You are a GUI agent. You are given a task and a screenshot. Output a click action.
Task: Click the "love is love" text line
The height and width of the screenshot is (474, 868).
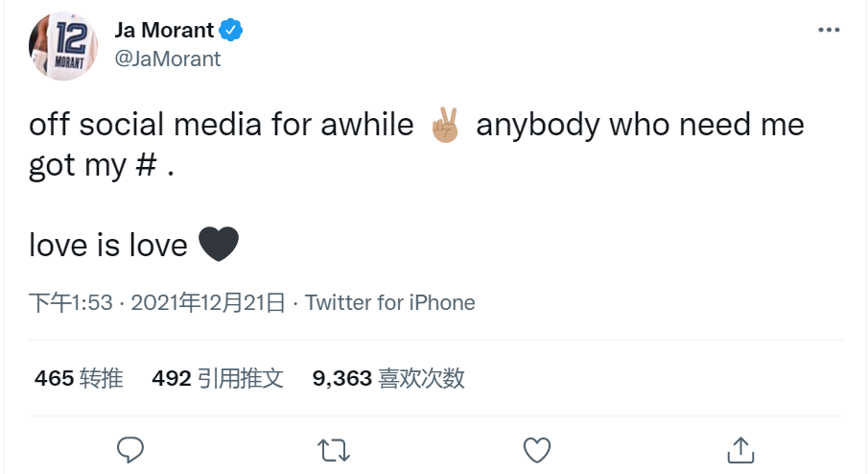[x=107, y=246]
